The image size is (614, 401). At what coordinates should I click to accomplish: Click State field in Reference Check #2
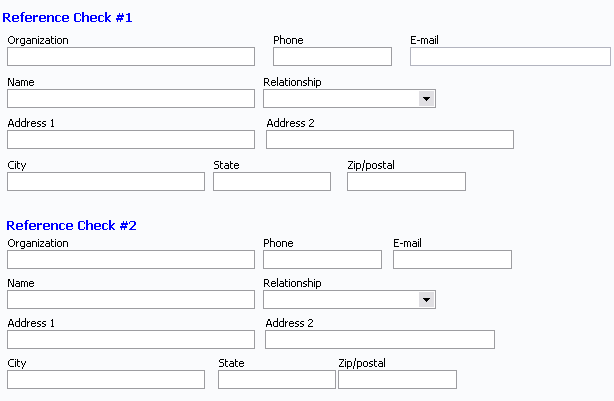click(x=277, y=379)
